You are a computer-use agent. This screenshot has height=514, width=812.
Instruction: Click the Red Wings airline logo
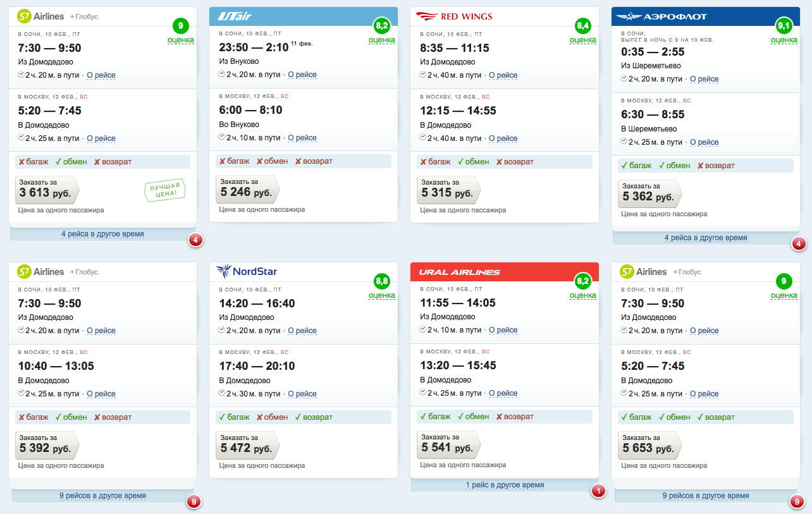click(453, 16)
